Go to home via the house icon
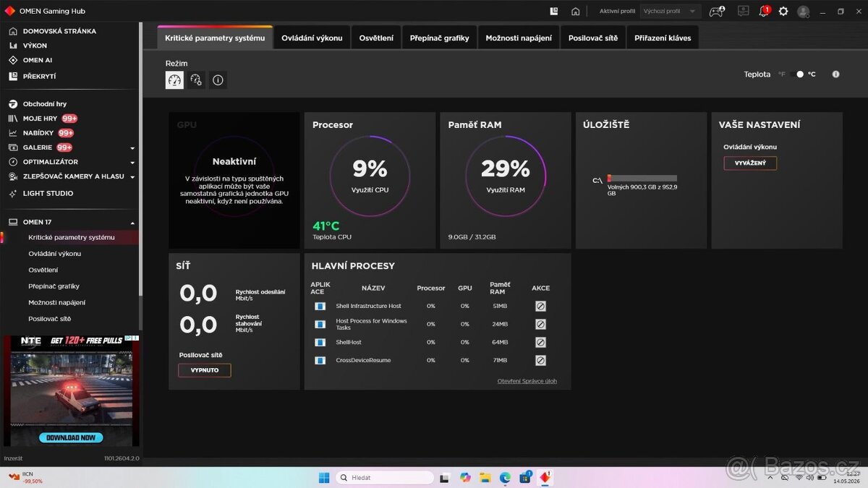 [x=576, y=12]
